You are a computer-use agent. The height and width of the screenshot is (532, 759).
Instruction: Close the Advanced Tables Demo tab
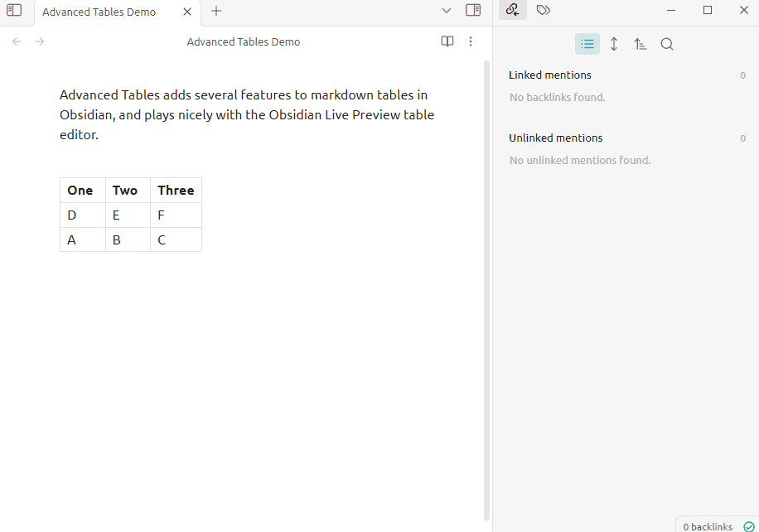tap(187, 12)
